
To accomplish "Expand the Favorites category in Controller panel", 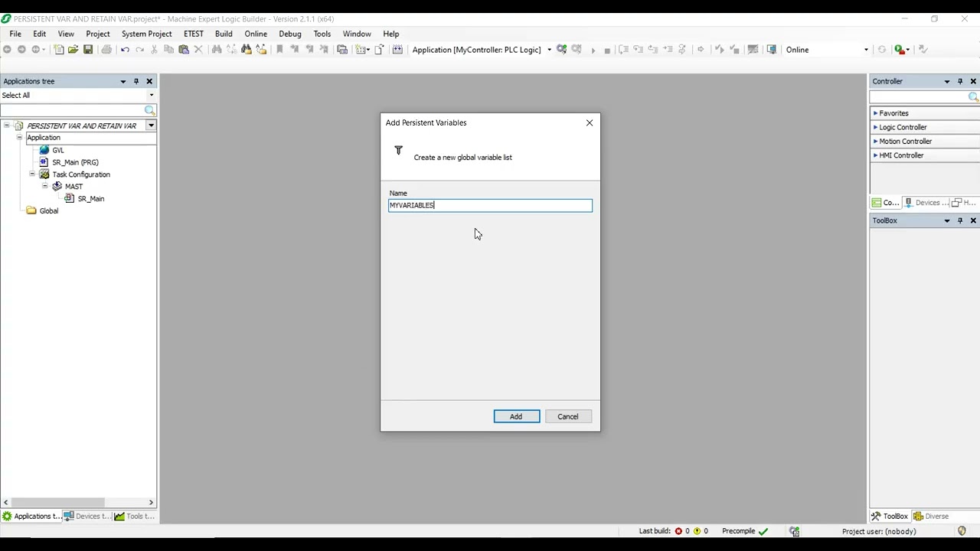I will pyautogui.click(x=876, y=113).
